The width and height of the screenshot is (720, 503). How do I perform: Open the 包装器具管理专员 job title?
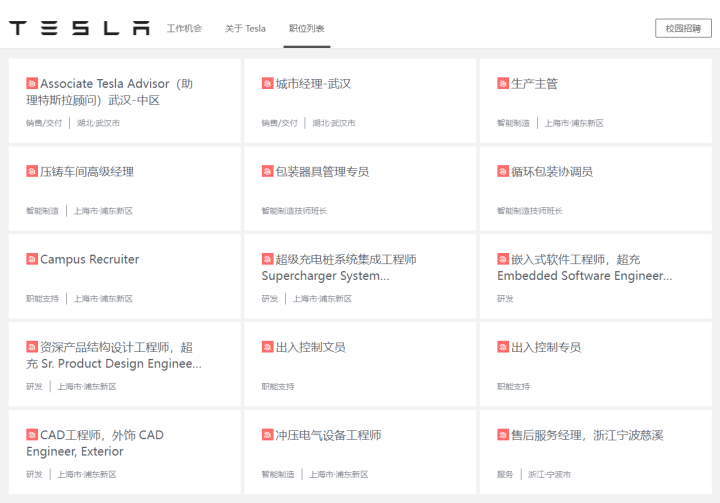322,172
